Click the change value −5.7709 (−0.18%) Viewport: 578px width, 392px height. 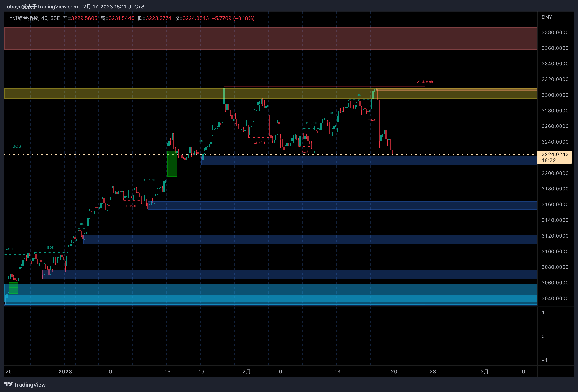pos(233,18)
